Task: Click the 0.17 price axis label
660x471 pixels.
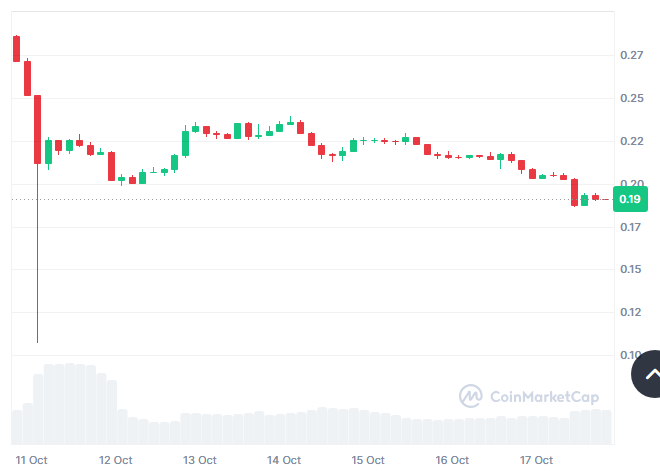Action: pyautogui.click(x=631, y=227)
